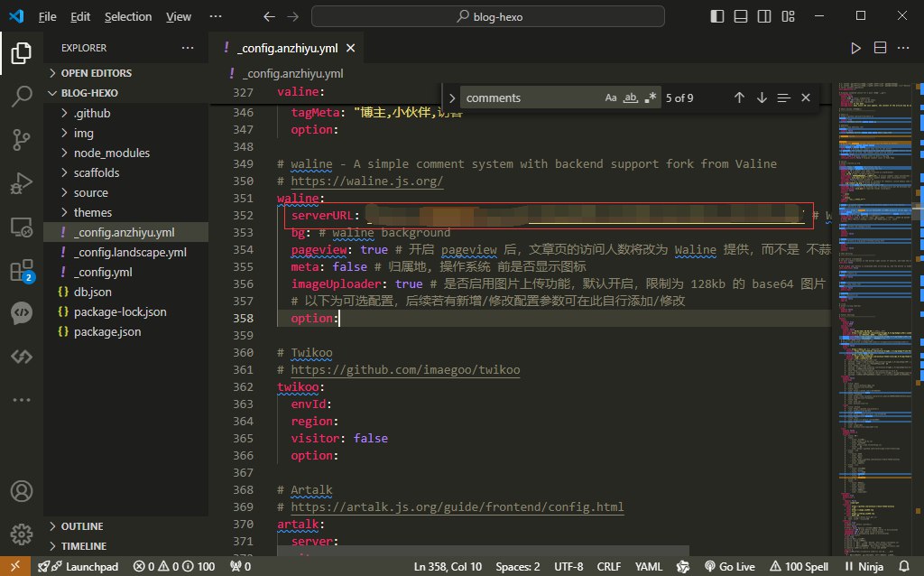Open the Source Control view
This screenshot has width=924, height=576.
coord(21,139)
